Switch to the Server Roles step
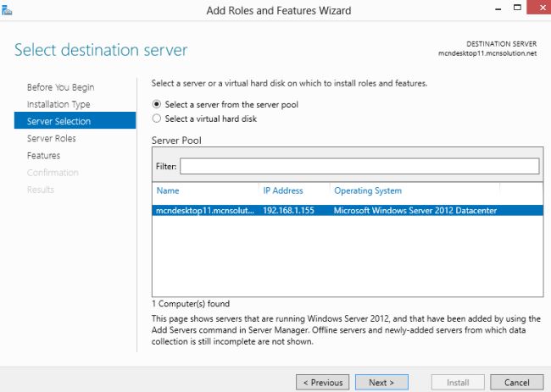This screenshot has width=551, height=392. pyautogui.click(x=51, y=138)
